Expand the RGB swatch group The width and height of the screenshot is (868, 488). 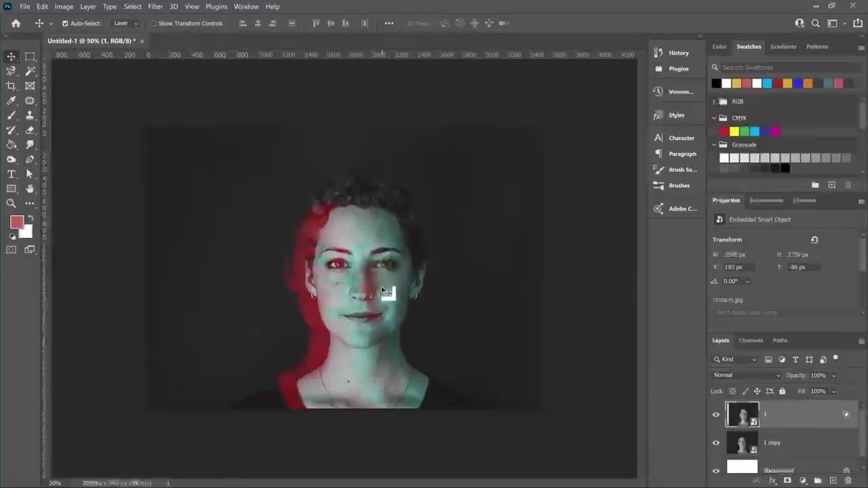coord(713,102)
